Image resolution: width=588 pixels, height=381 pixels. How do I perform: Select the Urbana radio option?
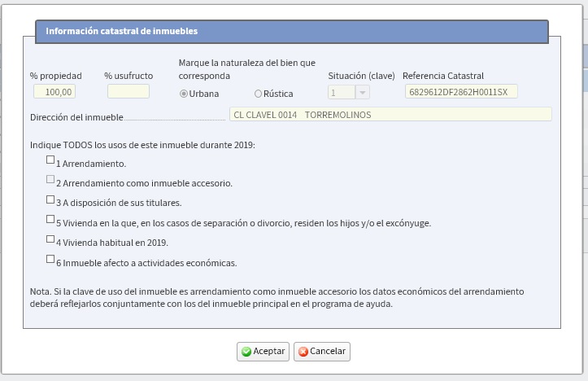click(184, 94)
